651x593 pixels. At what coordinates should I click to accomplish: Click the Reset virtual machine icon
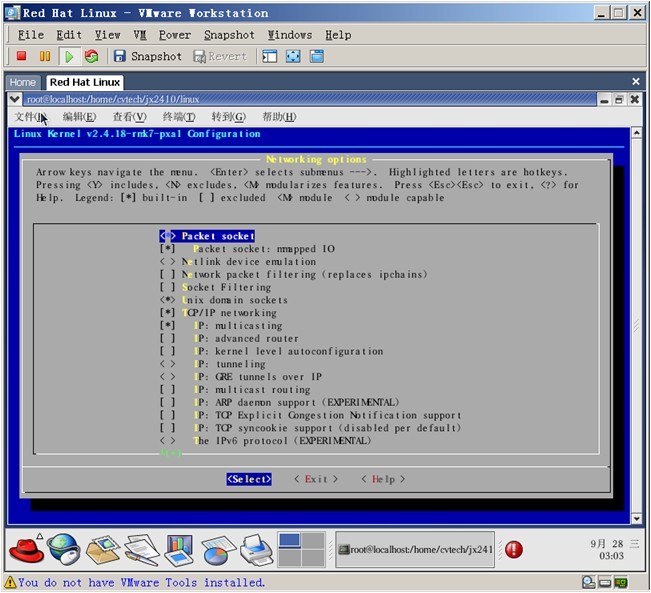tap(92, 57)
